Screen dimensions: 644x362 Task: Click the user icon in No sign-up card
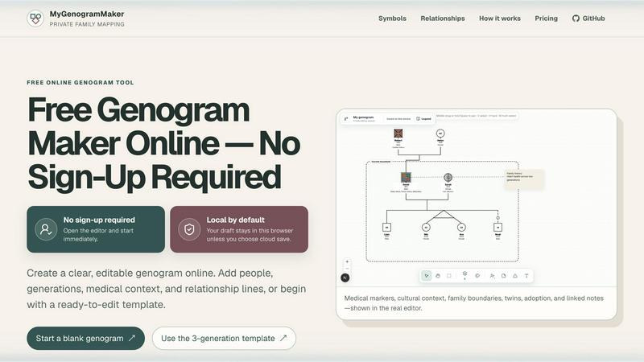pyautogui.click(x=46, y=229)
